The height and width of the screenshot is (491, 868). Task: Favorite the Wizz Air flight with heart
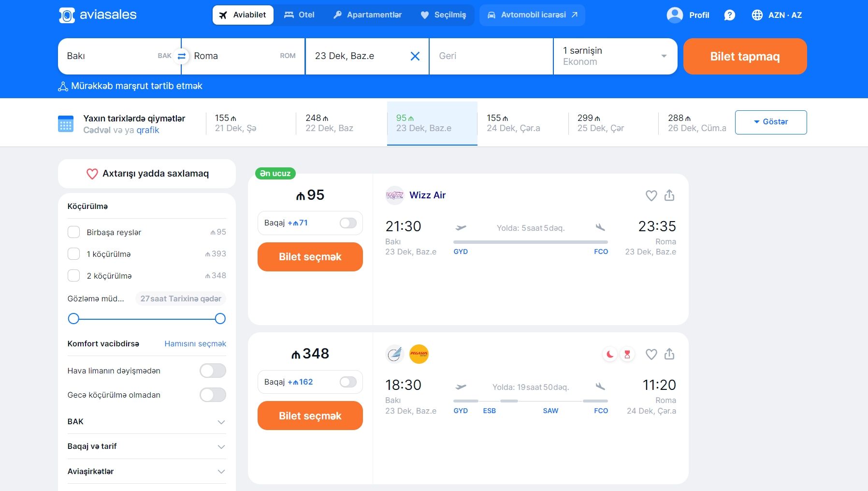click(x=651, y=195)
